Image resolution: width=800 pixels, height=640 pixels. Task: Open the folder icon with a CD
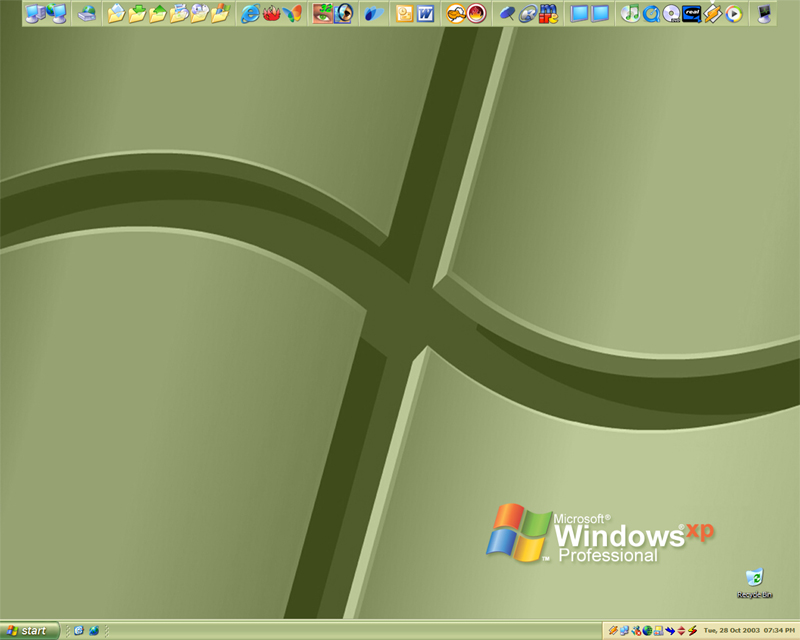point(199,13)
